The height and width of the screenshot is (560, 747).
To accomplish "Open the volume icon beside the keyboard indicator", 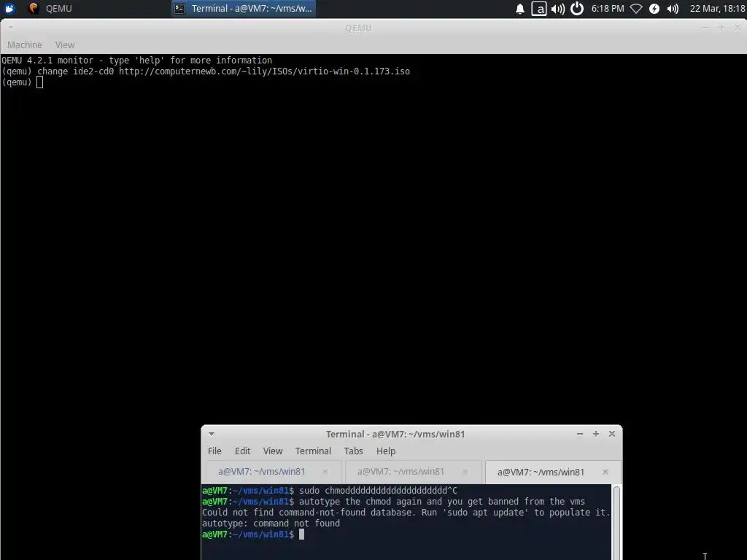I will point(557,9).
